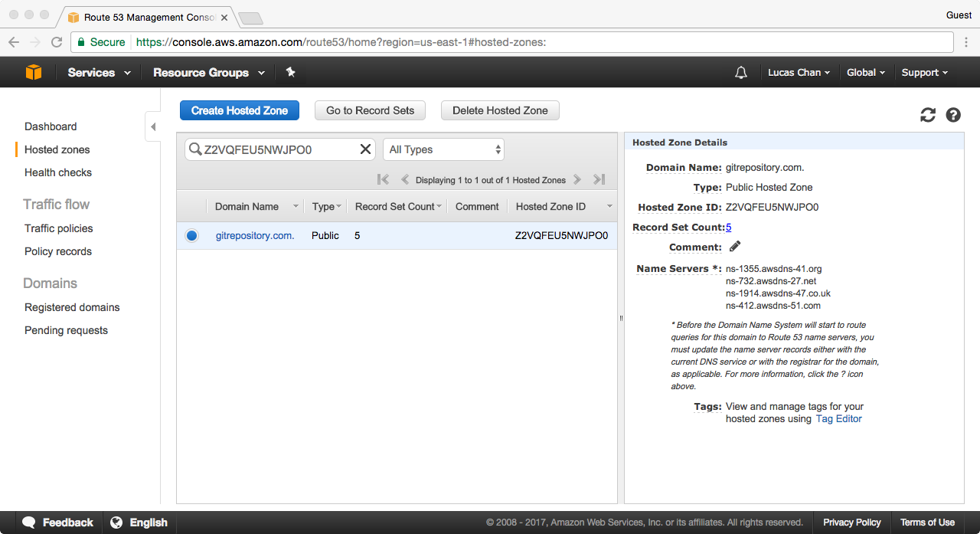Collapse the left navigation panel arrow
Image resolution: width=980 pixels, height=534 pixels.
[153, 126]
